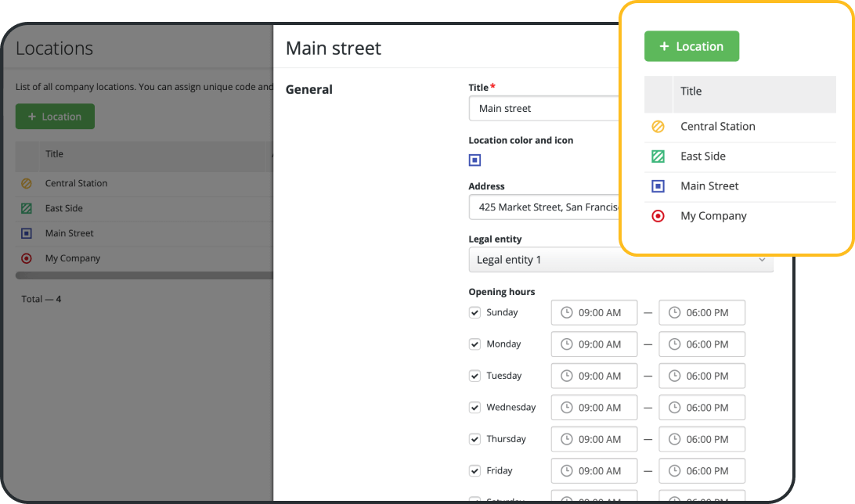The height and width of the screenshot is (504, 855).
Task: Click Central Station icon in the popup list
Action: 658,126
